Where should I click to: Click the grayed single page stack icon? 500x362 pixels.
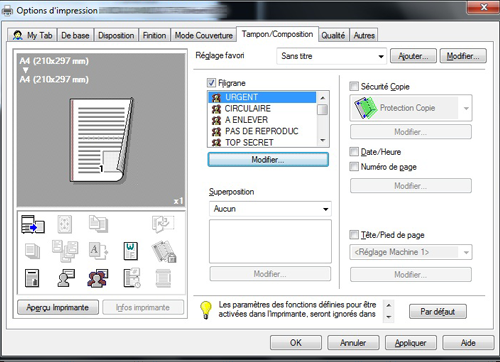click(x=32, y=251)
